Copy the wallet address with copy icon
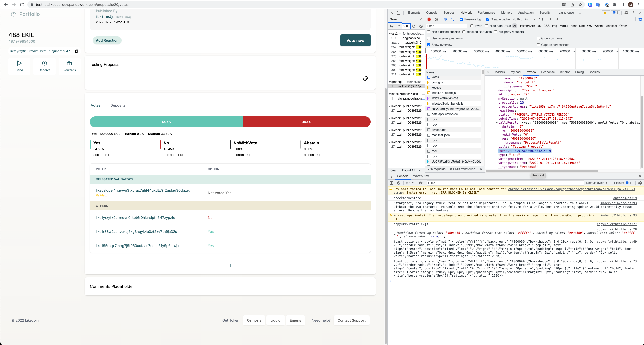The image size is (644, 345). pyautogui.click(x=77, y=51)
